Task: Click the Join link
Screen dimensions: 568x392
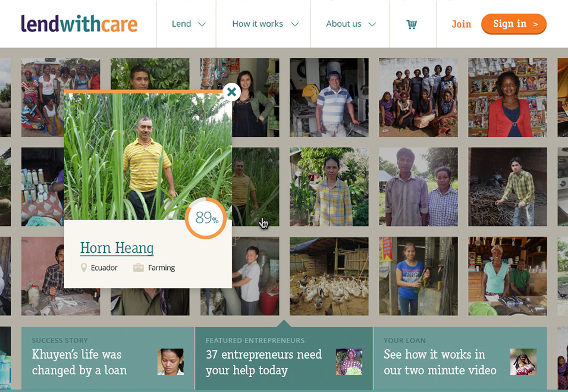Action: pos(461,24)
